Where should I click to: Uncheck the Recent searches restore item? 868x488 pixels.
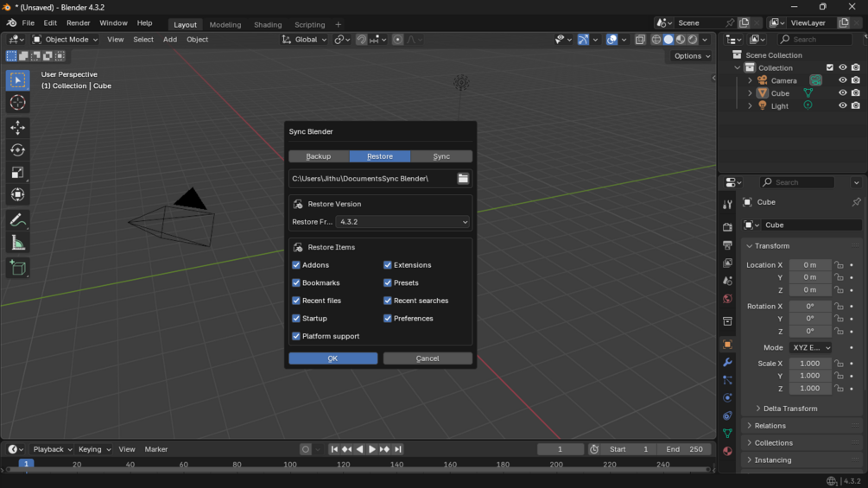pos(388,301)
